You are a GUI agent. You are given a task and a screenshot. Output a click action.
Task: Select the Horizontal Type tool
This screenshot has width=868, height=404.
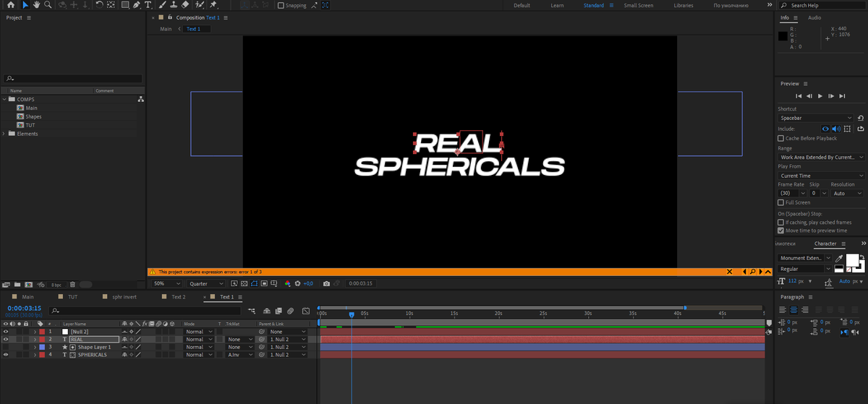point(148,5)
